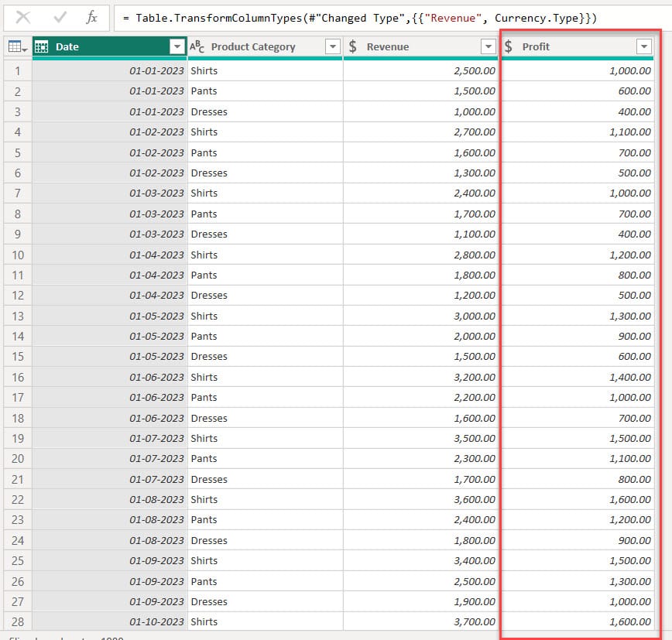This screenshot has width=672, height=640.
Task: Open the Profit column filter dropdown
Action: 643,46
